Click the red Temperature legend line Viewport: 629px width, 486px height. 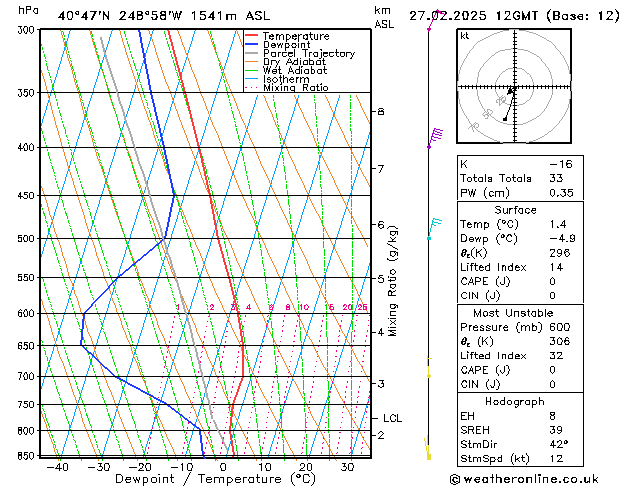click(x=251, y=36)
